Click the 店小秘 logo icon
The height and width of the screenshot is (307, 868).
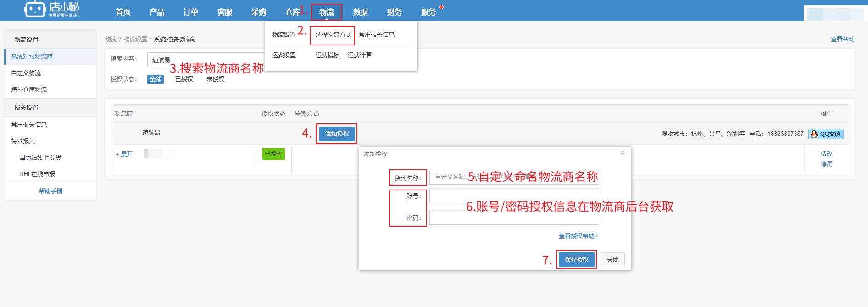pos(35,9)
